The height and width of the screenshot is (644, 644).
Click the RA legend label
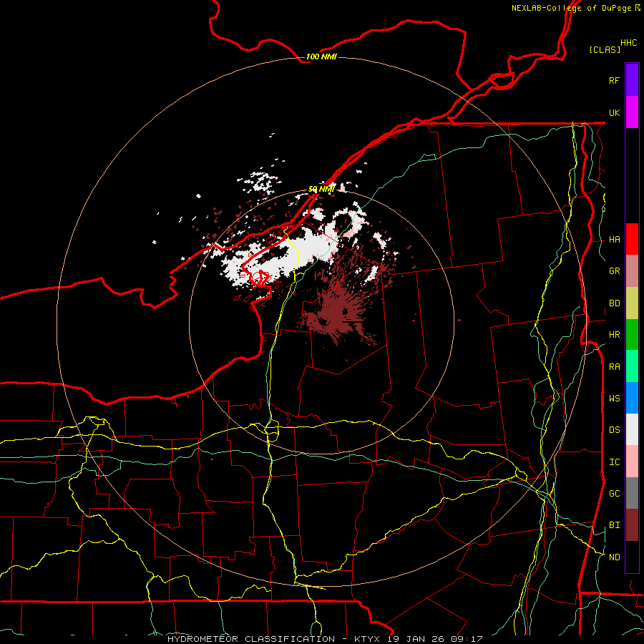pos(614,367)
